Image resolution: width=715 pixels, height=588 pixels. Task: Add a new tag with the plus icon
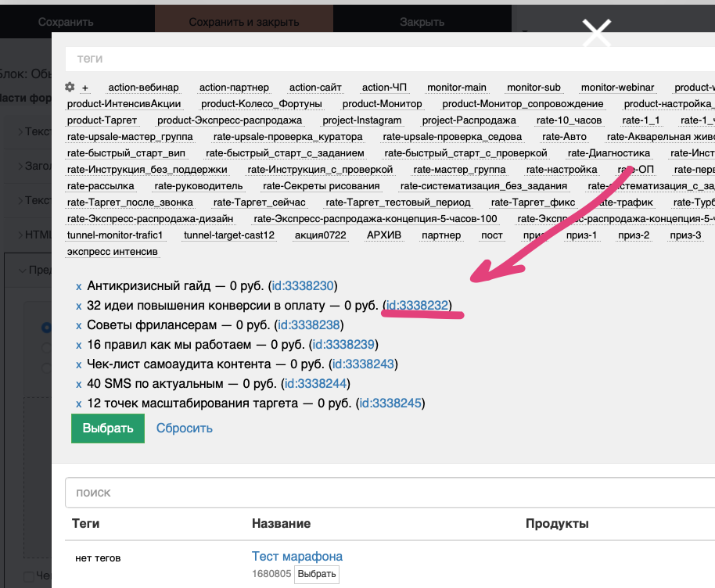click(x=85, y=88)
